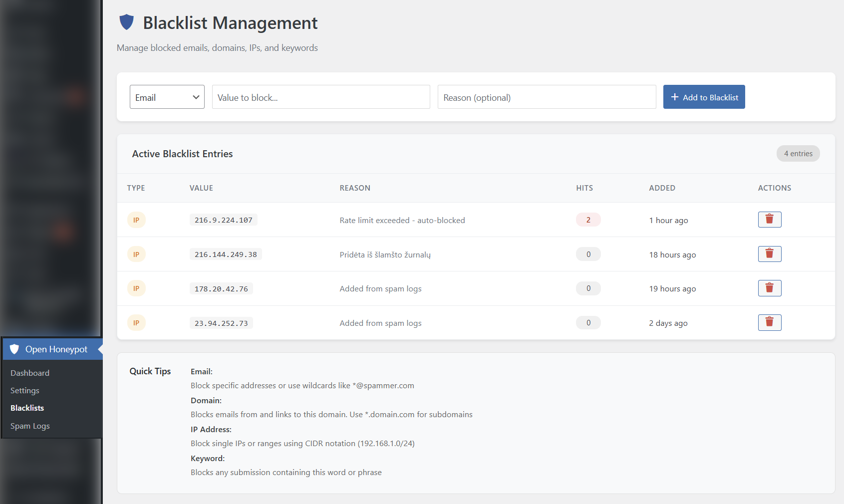Viewport: 844px width, 504px height.
Task: Open the Dashboard page from the sidebar
Action: [30, 373]
